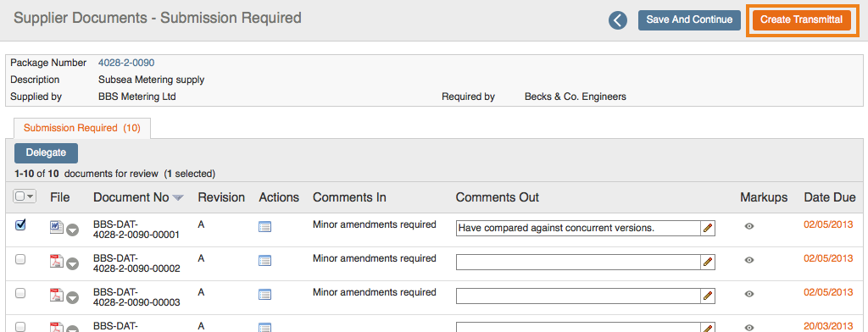Image resolution: width=868 pixels, height=332 pixels.
Task: Click the Revision column header
Action: tap(221, 197)
